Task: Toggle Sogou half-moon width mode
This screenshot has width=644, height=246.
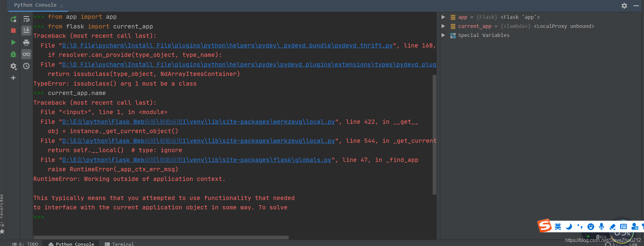Action: click(569, 227)
